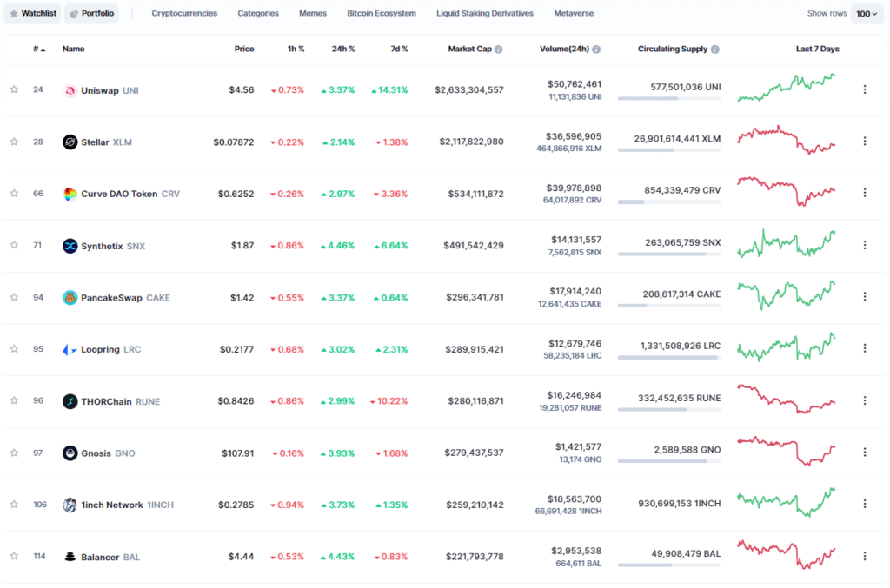Toggle the watchlist star for THORChain
890x588 pixels.
click(14, 401)
